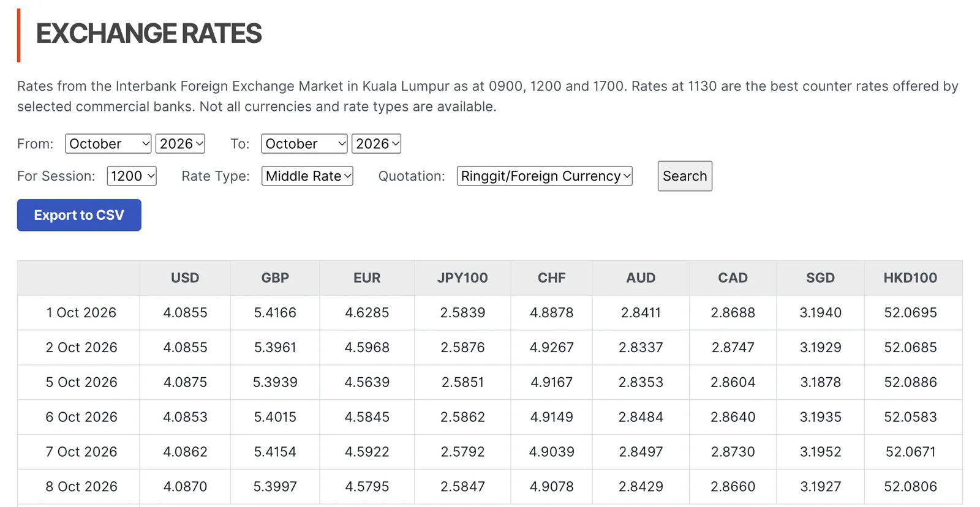The image size is (980, 507).
Task: Select the JPY100 column header
Action: point(462,278)
